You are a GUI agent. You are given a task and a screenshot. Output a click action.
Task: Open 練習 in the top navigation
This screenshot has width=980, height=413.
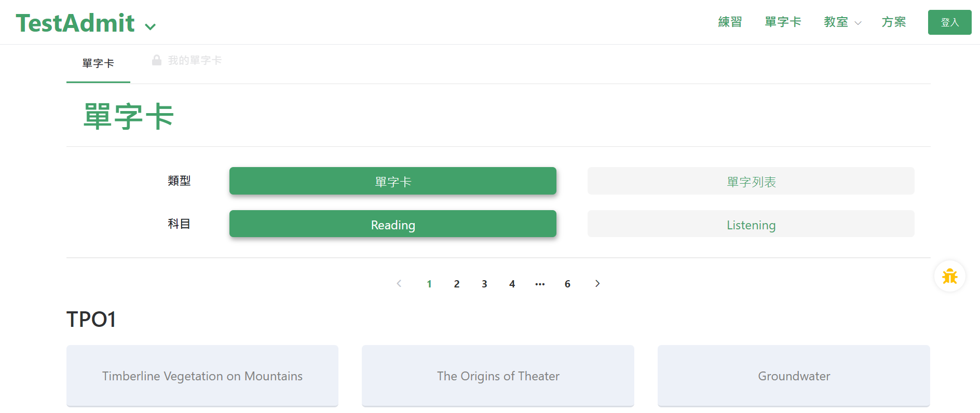pyautogui.click(x=730, y=22)
